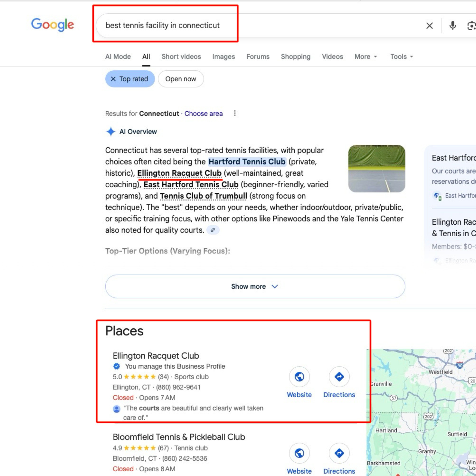Switch to the Videos tab
This screenshot has height=476, width=476.
pyautogui.click(x=332, y=57)
